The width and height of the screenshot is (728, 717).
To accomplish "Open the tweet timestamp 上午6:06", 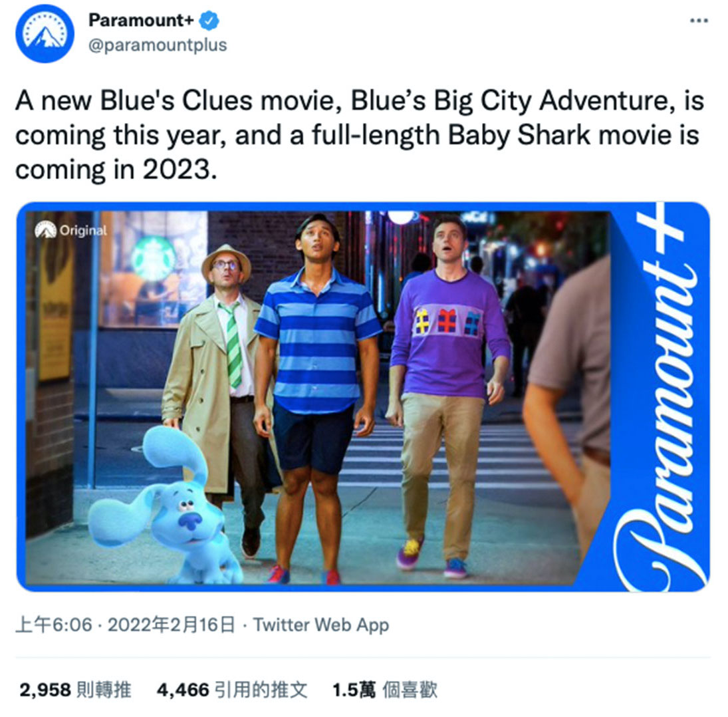I will [x=54, y=625].
